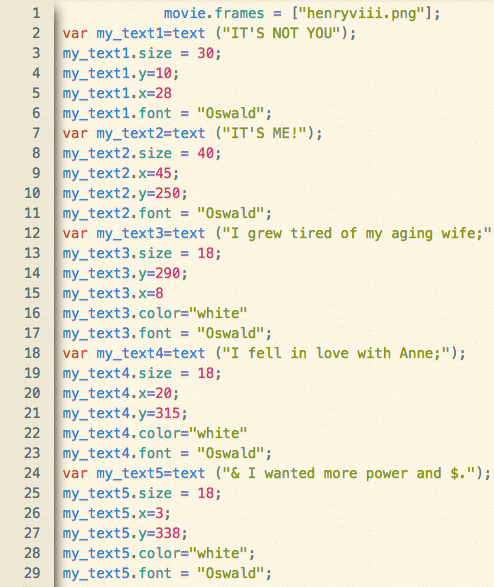This screenshot has height=587, width=494.
Task: Click "Oswald" on the my_text3.font line
Action: click(231, 334)
